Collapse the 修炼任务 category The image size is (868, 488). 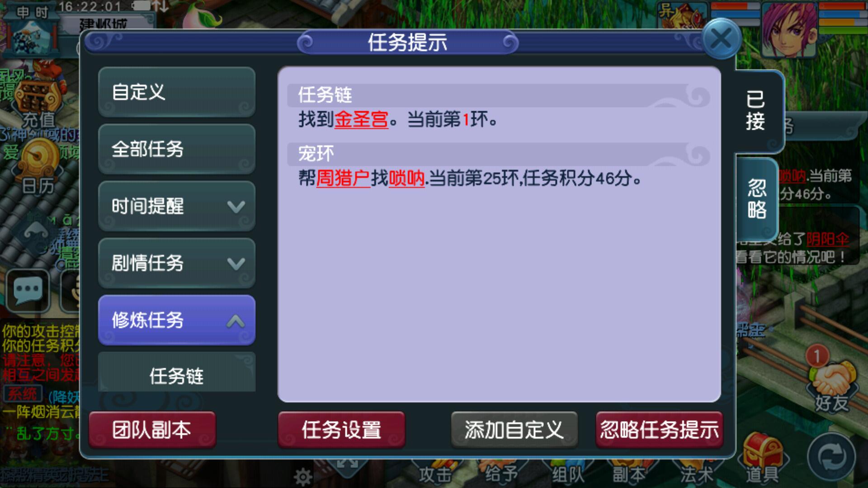point(177,320)
